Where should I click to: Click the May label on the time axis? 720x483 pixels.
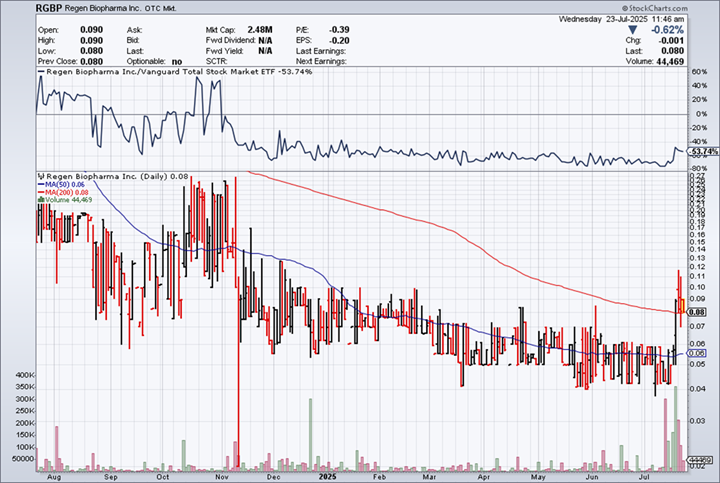538,477
